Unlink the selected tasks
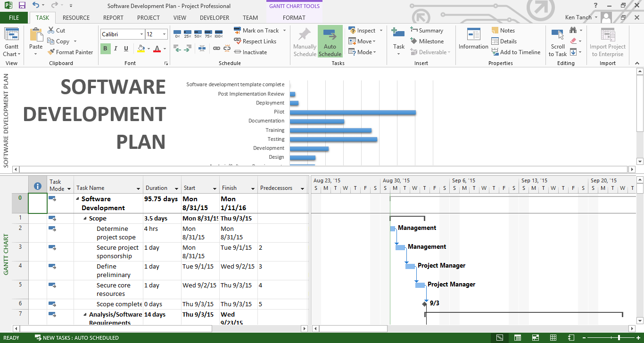This screenshot has height=343, width=644. (227, 48)
